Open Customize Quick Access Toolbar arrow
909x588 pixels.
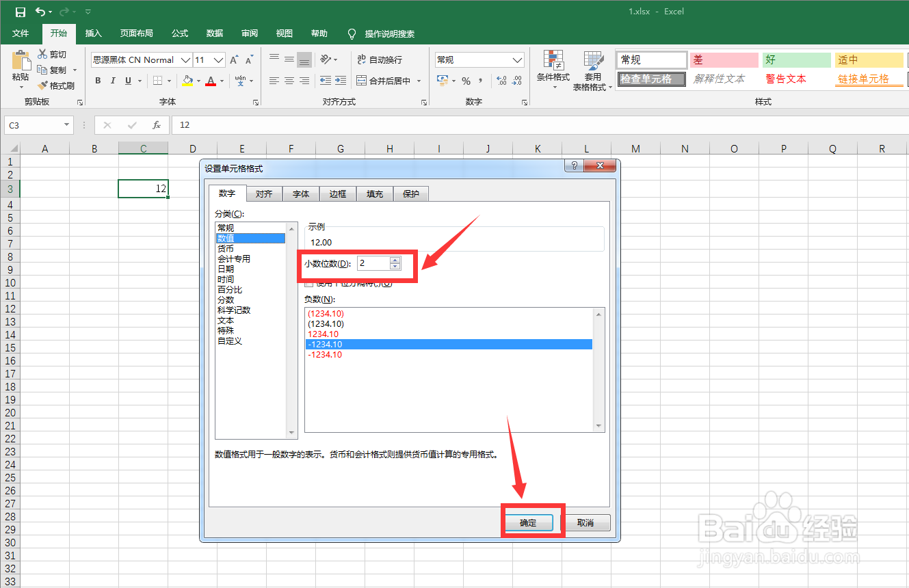pos(88,12)
